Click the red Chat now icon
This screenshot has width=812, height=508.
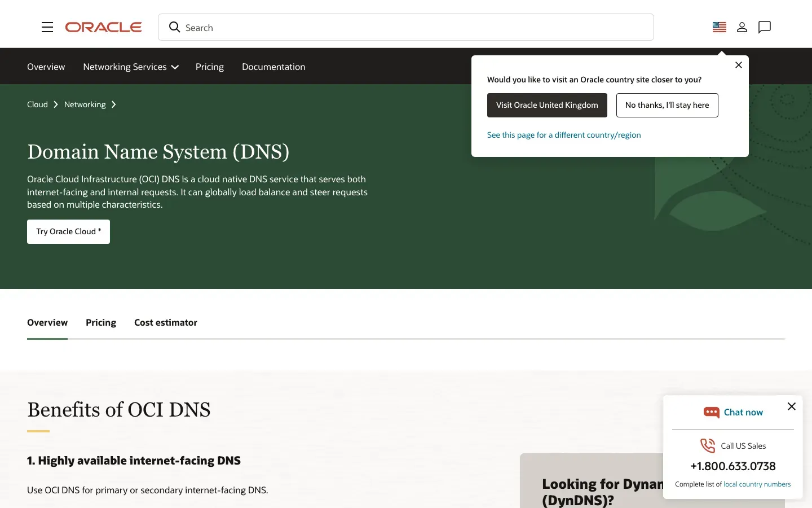712,413
